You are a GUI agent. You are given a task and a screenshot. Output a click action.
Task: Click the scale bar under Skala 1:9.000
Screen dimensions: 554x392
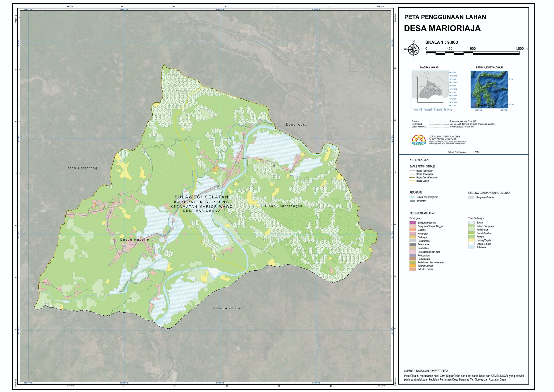point(472,53)
